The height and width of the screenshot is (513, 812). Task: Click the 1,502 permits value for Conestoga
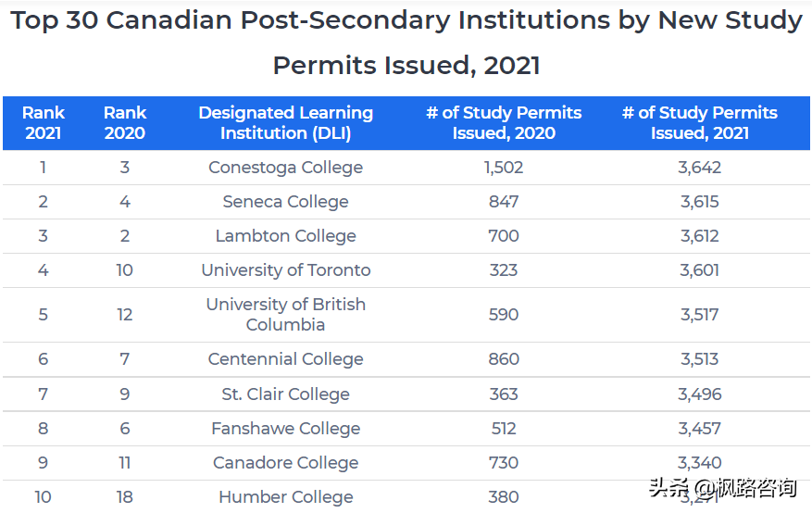504,168
